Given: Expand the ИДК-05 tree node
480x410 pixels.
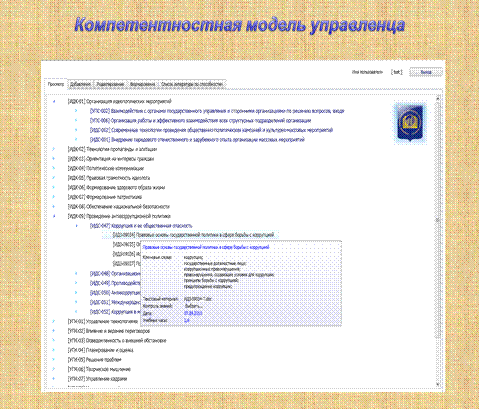Looking at the screenshot, I should click(x=54, y=178).
